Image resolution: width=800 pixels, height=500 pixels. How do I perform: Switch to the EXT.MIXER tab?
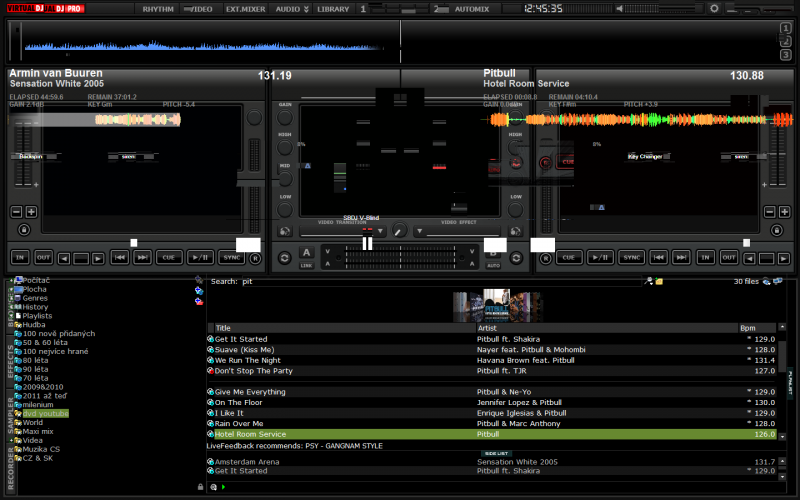pos(245,9)
